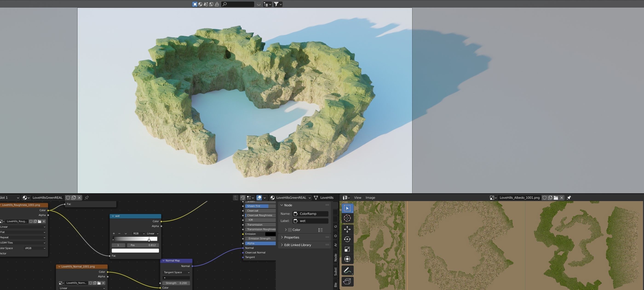The width and height of the screenshot is (644, 290).
Task: Click the Name field containing ColorRamp
Action: pos(310,214)
